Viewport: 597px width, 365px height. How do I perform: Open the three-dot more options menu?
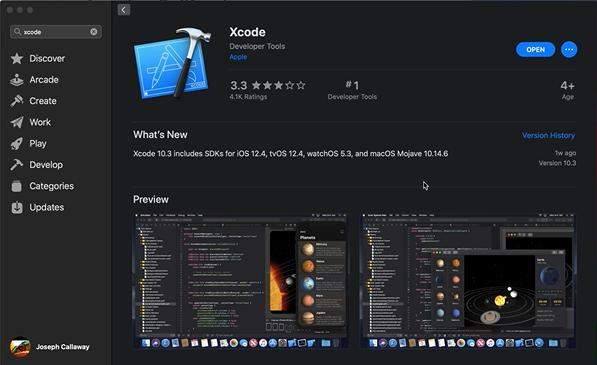569,49
